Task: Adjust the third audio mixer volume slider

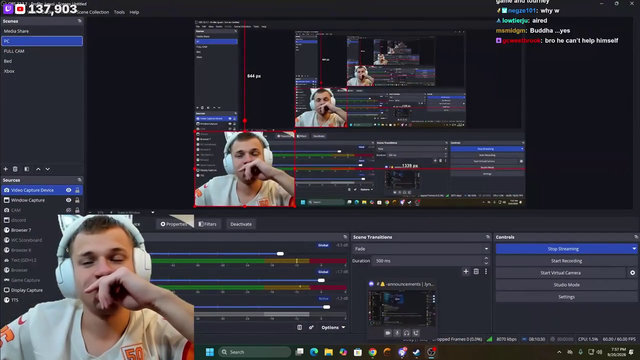Action: point(326,307)
